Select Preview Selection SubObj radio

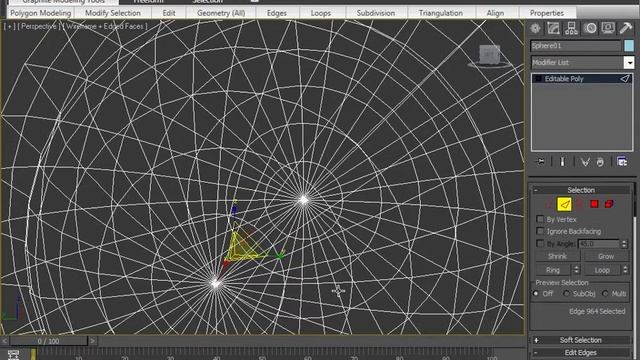pos(566,293)
